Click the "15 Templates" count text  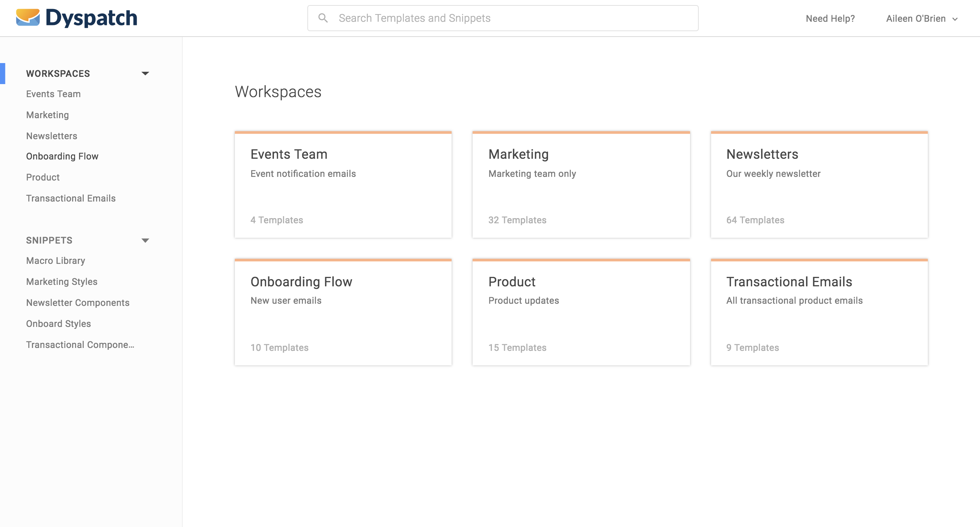(x=517, y=347)
